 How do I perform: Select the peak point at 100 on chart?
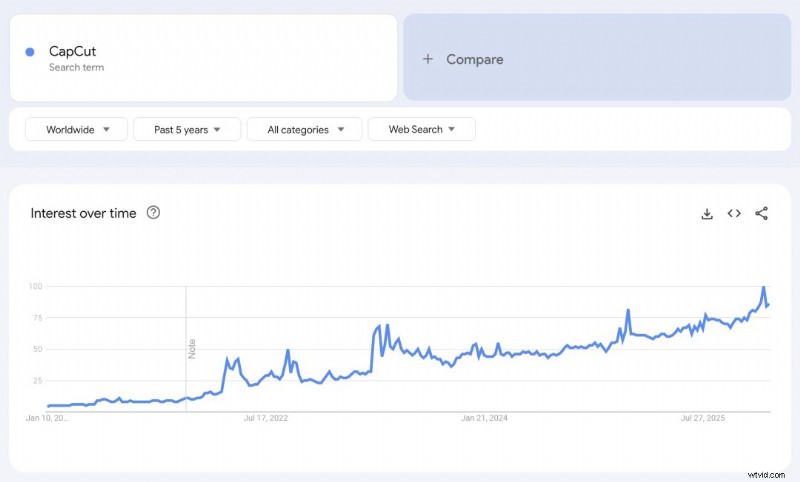coord(764,287)
